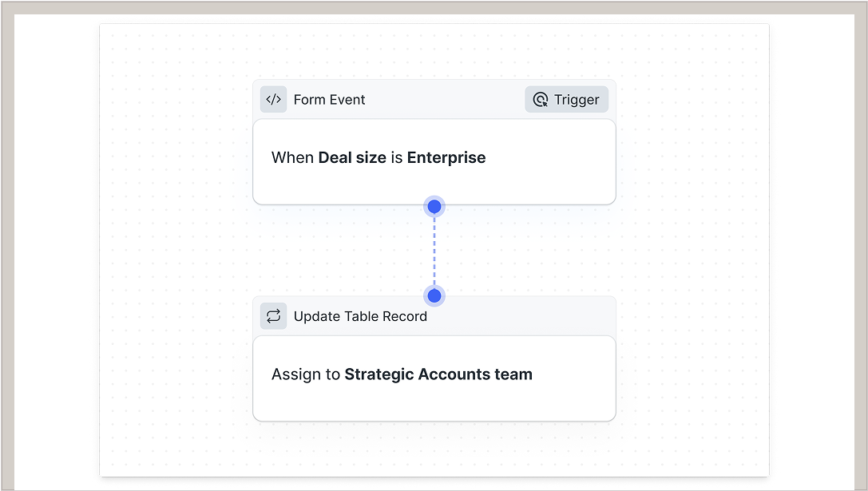Click the word 'When' in the trigger condition
Viewport: 868px width, 491px height.
(292, 158)
